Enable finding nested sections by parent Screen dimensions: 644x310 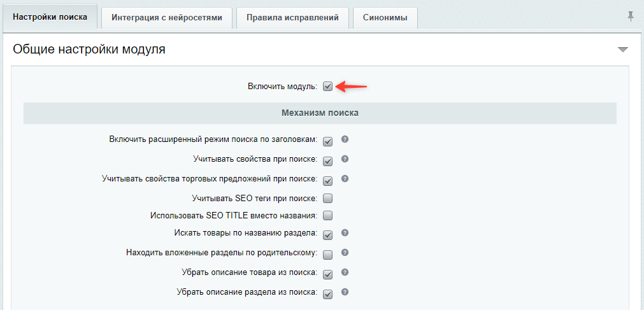(328, 255)
